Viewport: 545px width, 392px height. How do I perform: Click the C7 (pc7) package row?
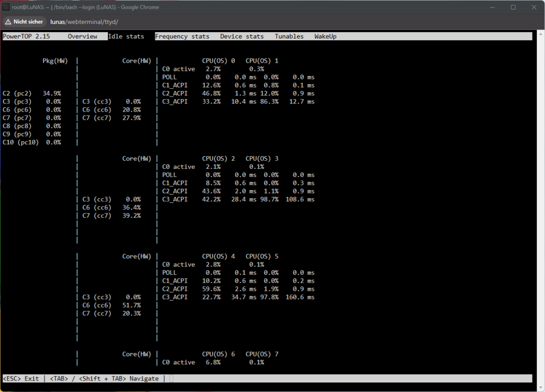pyautogui.click(x=32, y=118)
